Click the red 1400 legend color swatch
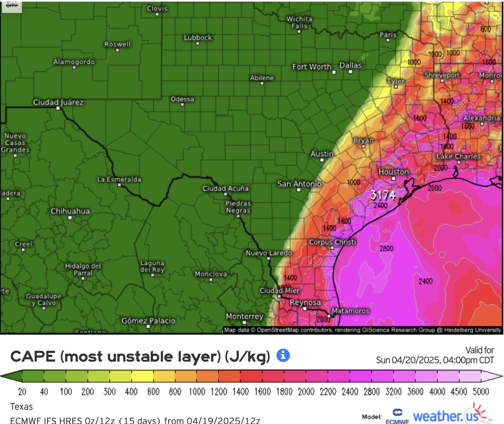 (251, 376)
